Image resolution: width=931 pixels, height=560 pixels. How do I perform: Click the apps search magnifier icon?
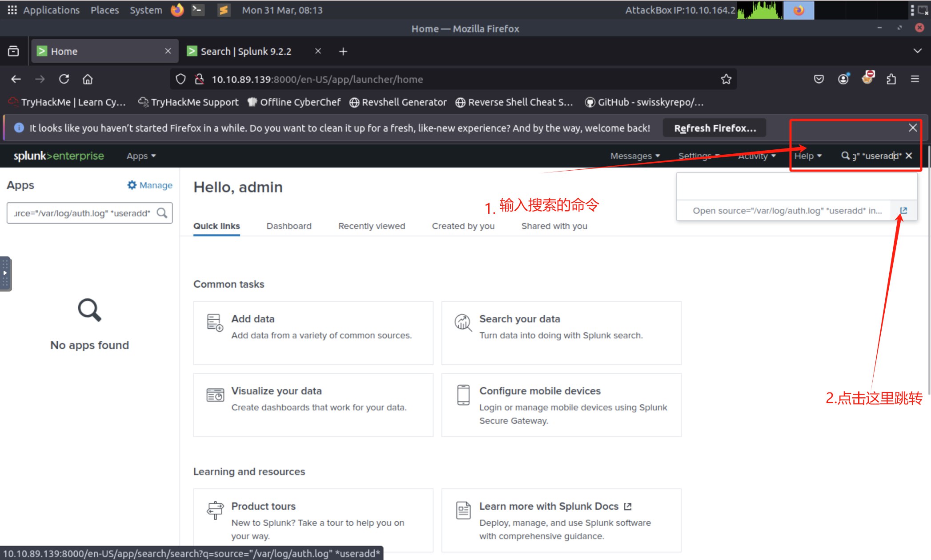click(x=162, y=213)
